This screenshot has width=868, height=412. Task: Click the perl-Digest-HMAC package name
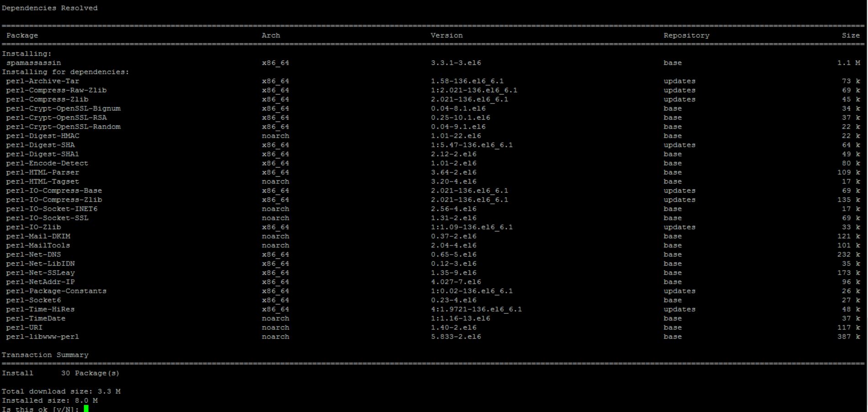click(43, 136)
